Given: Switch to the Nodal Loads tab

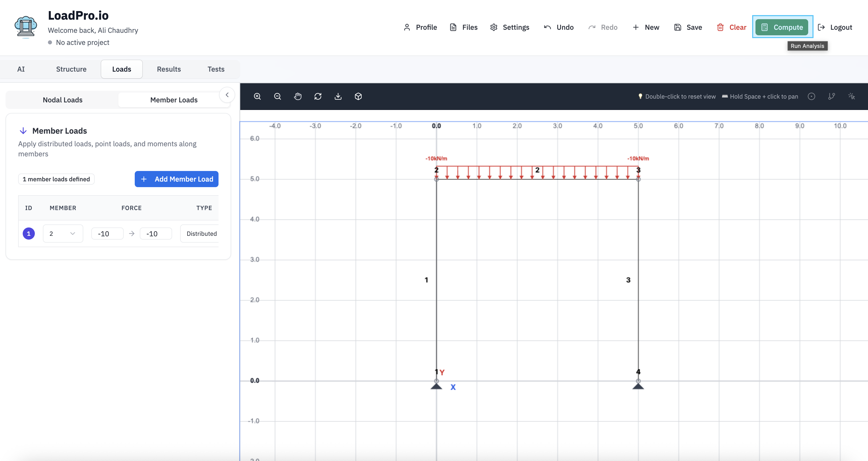Looking at the screenshot, I should (x=62, y=100).
